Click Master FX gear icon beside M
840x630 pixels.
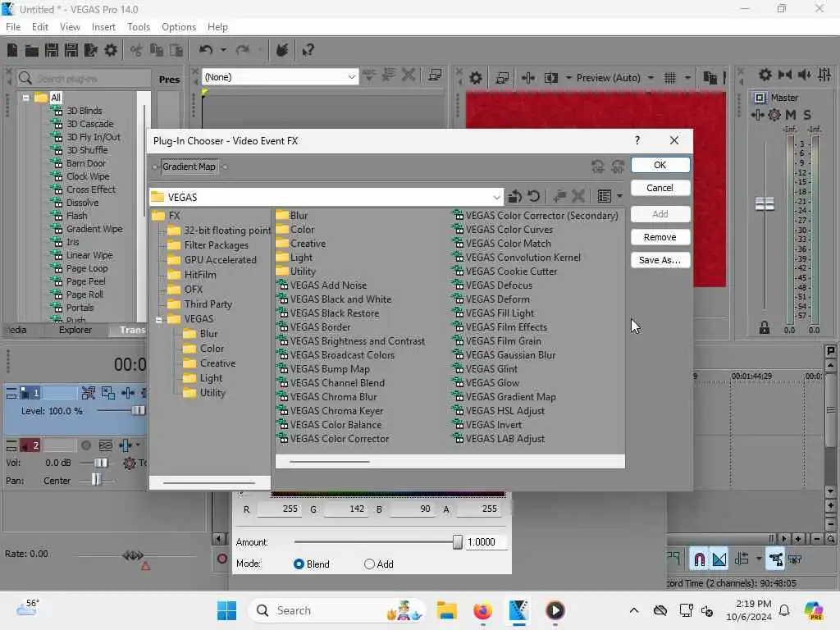coord(774,115)
